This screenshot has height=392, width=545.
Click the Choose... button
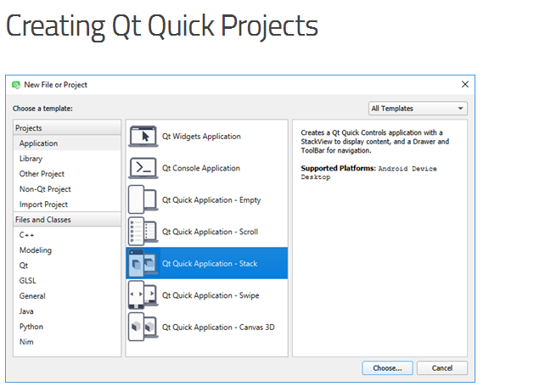click(388, 368)
